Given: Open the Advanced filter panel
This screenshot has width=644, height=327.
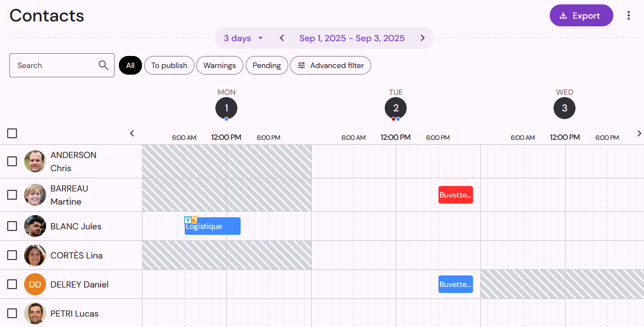Looking at the screenshot, I should pyautogui.click(x=330, y=65).
